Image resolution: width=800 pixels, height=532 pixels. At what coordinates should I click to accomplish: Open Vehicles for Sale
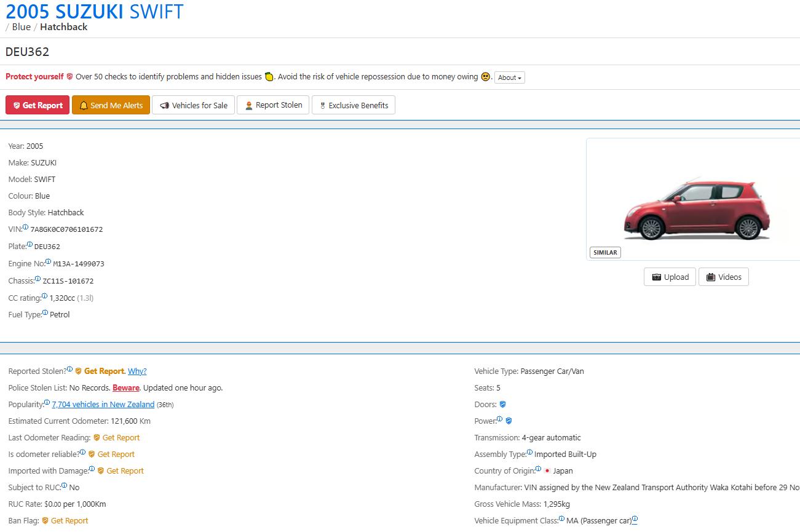pyautogui.click(x=194, y=105)
